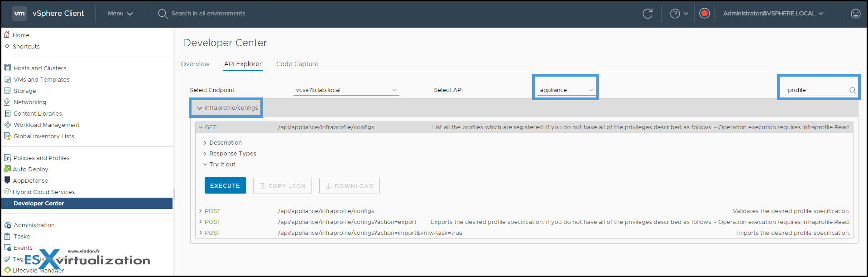Image resolution: width=868 pixels, height=277 pixels.
Task: Select the API Explorer tab
Action: pos(243,64)
